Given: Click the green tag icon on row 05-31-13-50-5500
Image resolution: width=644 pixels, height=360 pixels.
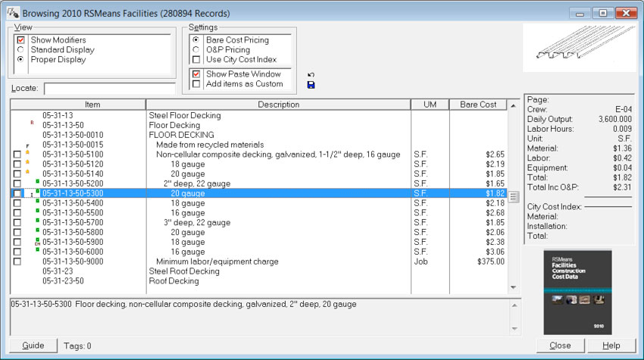Looking at the screenshot, I should [x=37, y=211].
